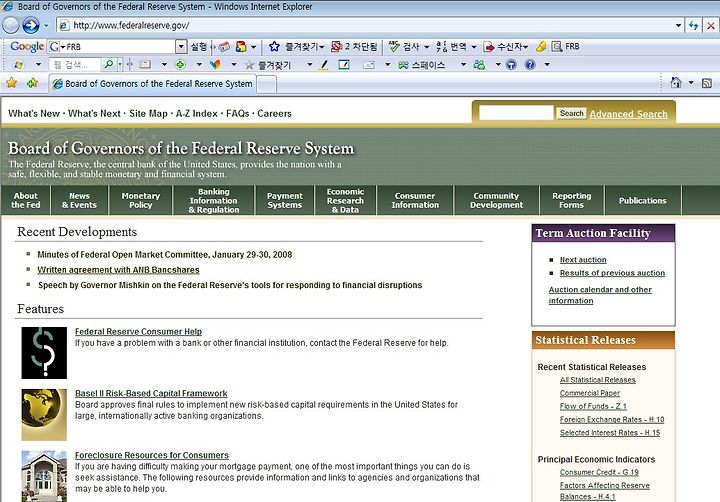Click the green magnifier search button
720x502 pixels.
pyautogui.click(x=109, y=64)
